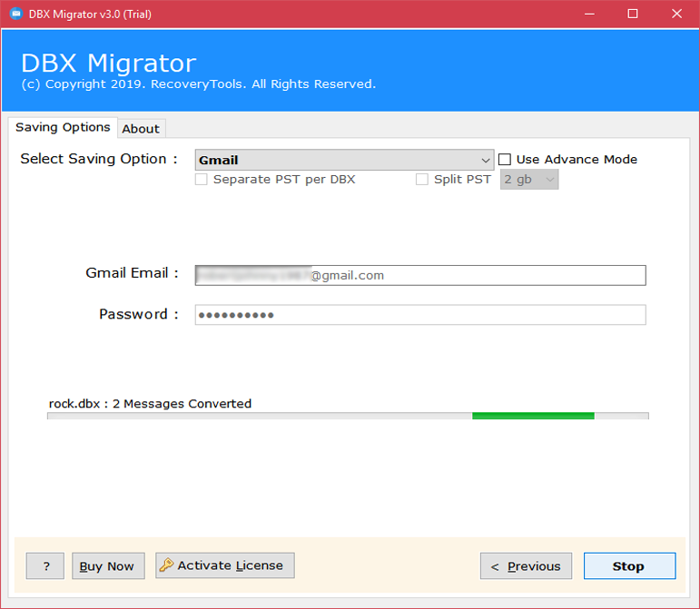Image resolution: width=700 pixels, height=609 pixels.
Task: Switch to the About tab
Action: pyautogui.click(x=141, y=129)
